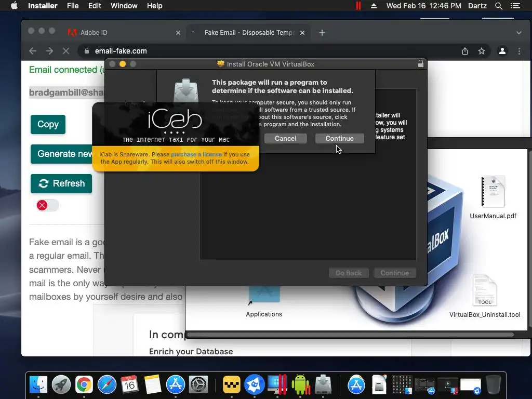Viewport: 532px width, 399px height.
Task: Open the Installer menu
Action: [43, 6]
